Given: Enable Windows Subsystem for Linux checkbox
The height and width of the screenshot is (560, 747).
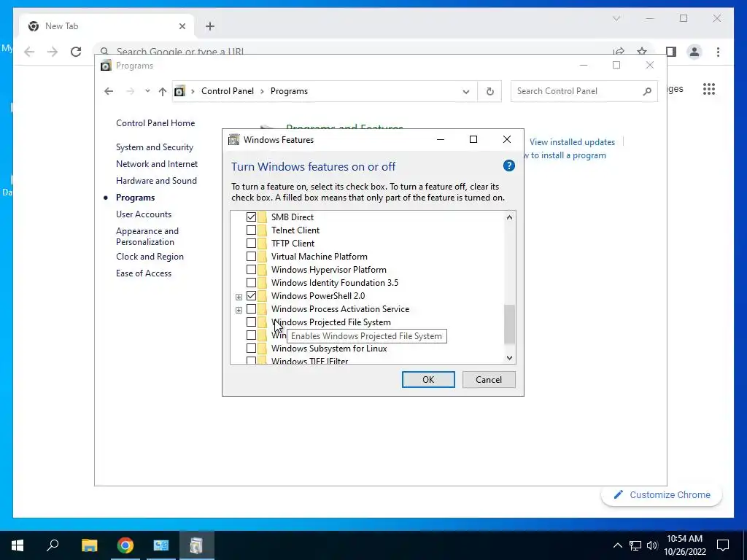Looking at the screenshot, I should (251, 348).
